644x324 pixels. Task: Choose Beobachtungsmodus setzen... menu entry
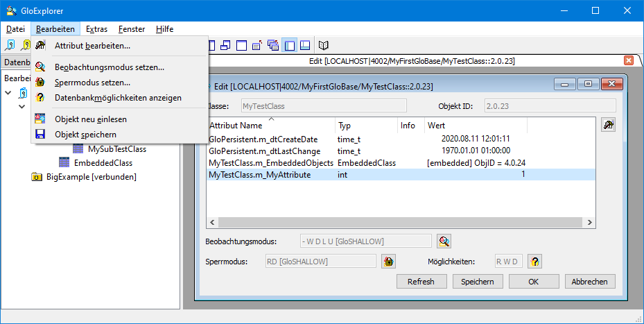[x=120, y=67]
